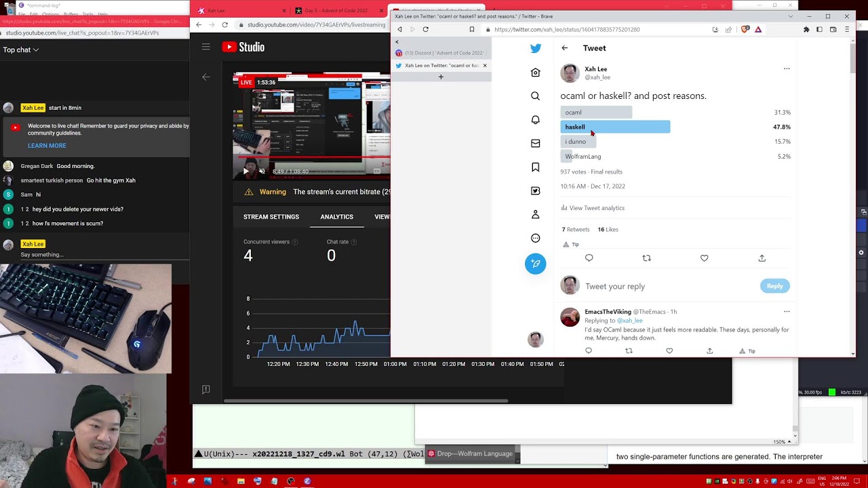Retweet EmacsTheViking's reply

pyautogui.click(x=629, y=351)
